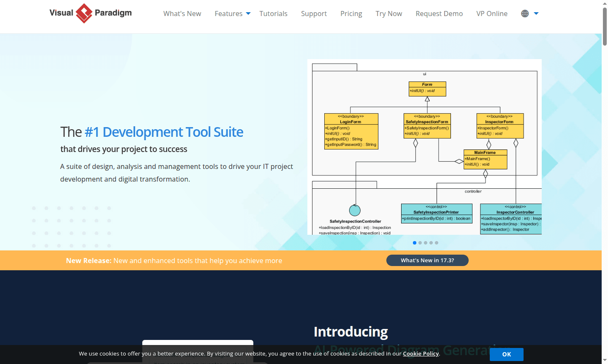Switch to the second carousel slide dot

click(420, 243)
